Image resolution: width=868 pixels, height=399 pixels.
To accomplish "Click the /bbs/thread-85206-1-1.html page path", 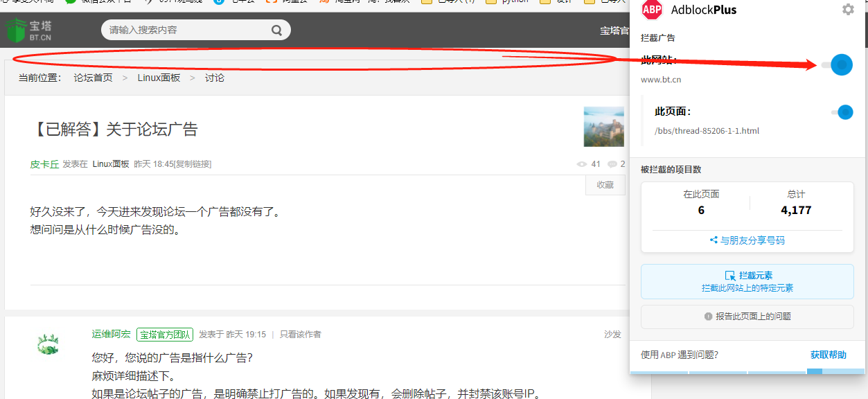I will point(707,130).
